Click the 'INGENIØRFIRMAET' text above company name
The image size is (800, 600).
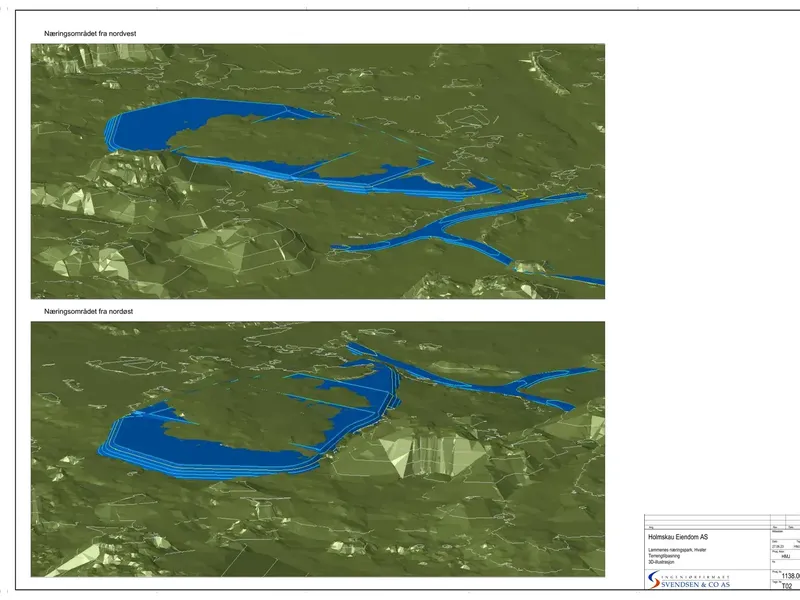click(x=695, y=577)
